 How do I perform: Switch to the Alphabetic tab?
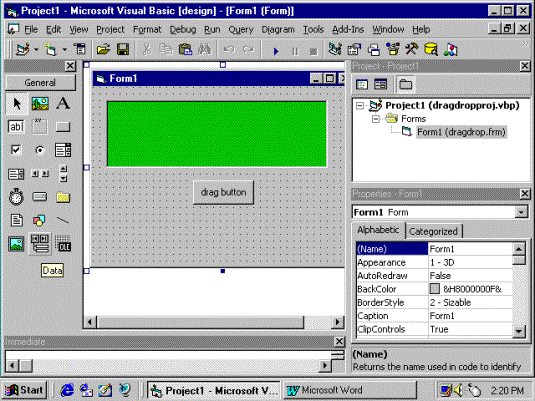(x=378, y=230)
